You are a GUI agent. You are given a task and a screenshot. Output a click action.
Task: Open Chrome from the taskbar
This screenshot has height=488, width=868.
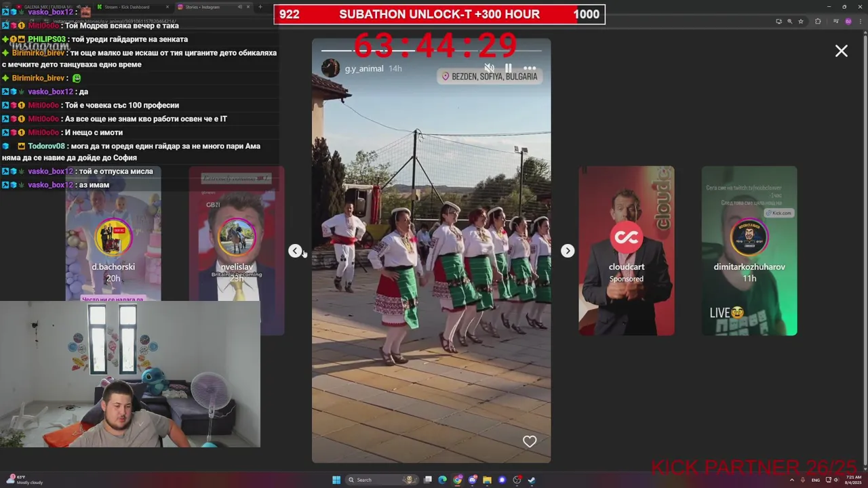[458, 480]
